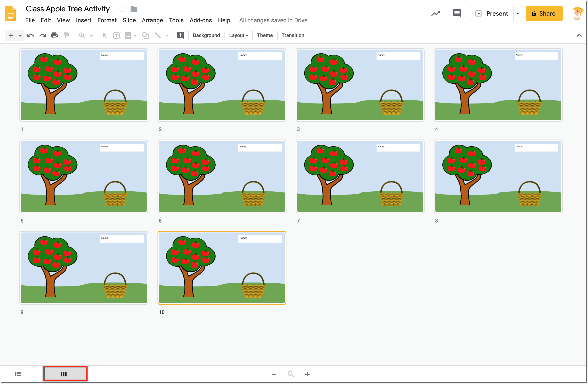This screenshot has width=588, height=384.
Task: Select the line tool
Action: click(x=158, y=35)
